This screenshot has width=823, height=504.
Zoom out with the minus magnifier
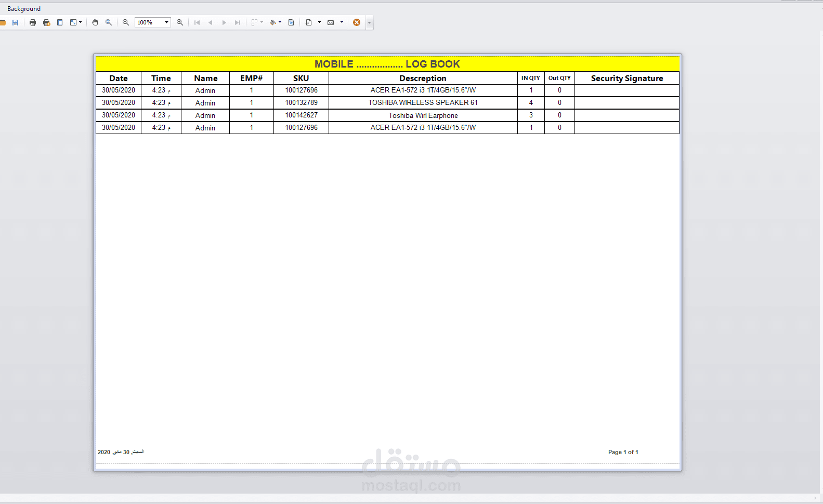point(126,22)
